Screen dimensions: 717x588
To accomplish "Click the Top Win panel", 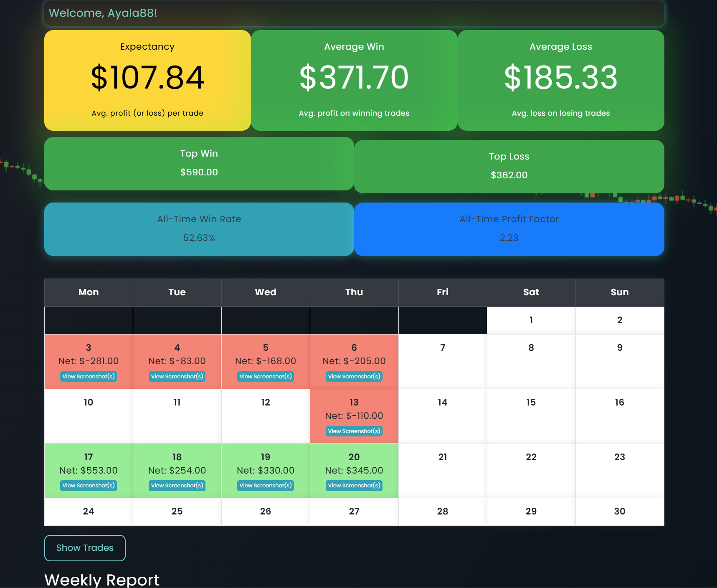I will [x=199, y=163].
